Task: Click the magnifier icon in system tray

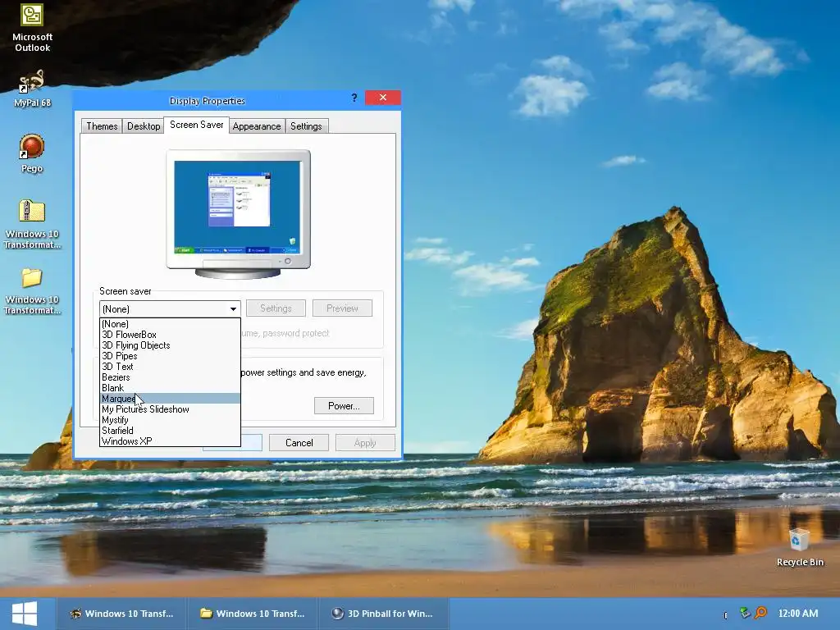Action: (760, 612)
